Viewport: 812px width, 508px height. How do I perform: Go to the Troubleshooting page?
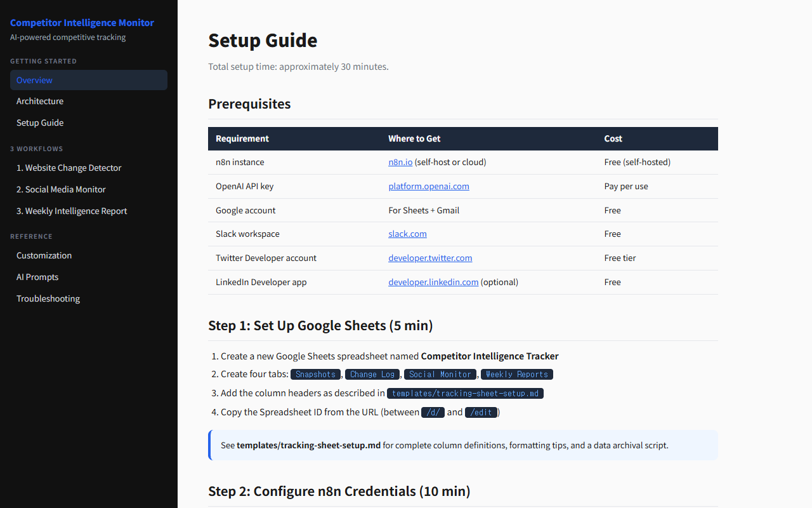48,298
